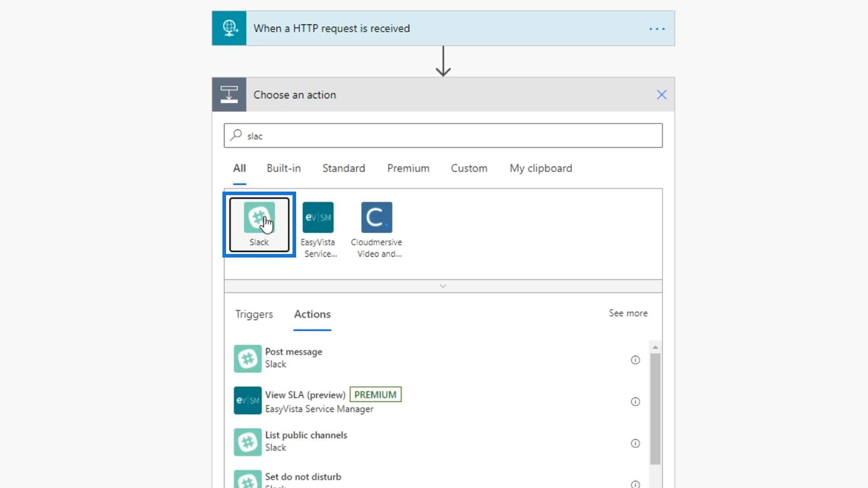
Task: Show info for List public channels
Action: pos(635,443)
